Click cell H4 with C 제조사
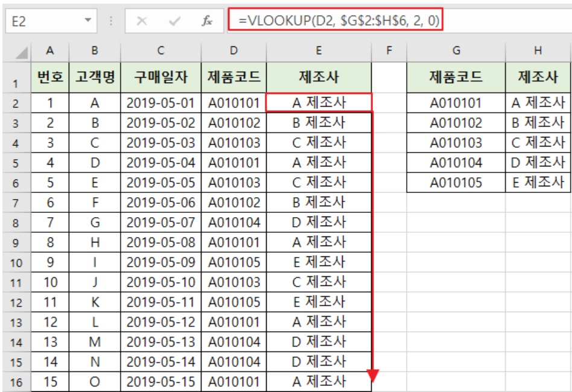The width and height of the screenshot is (572, 392). point(538,142)
